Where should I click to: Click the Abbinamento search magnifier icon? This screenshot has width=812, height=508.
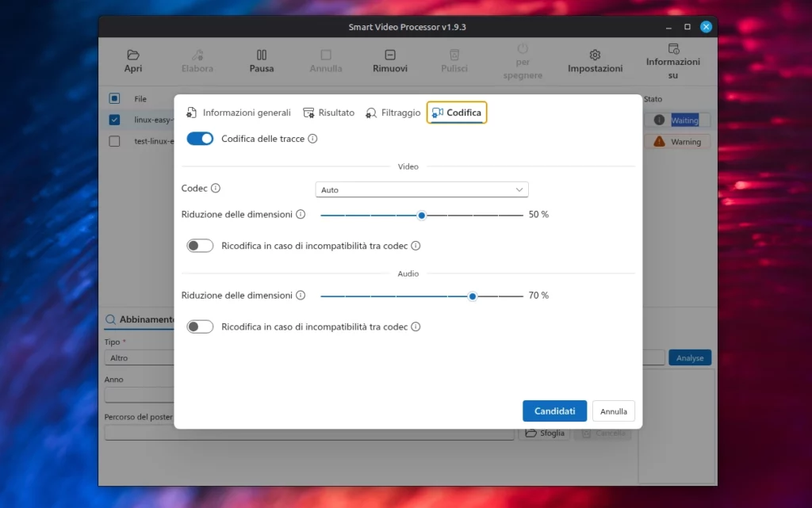[110, 319]
